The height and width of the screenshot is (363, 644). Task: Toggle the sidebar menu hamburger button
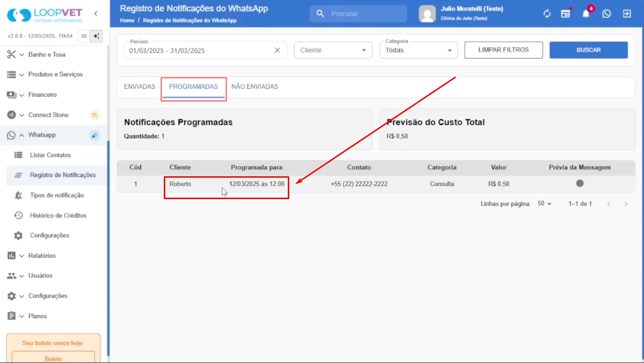click(84, 36)
